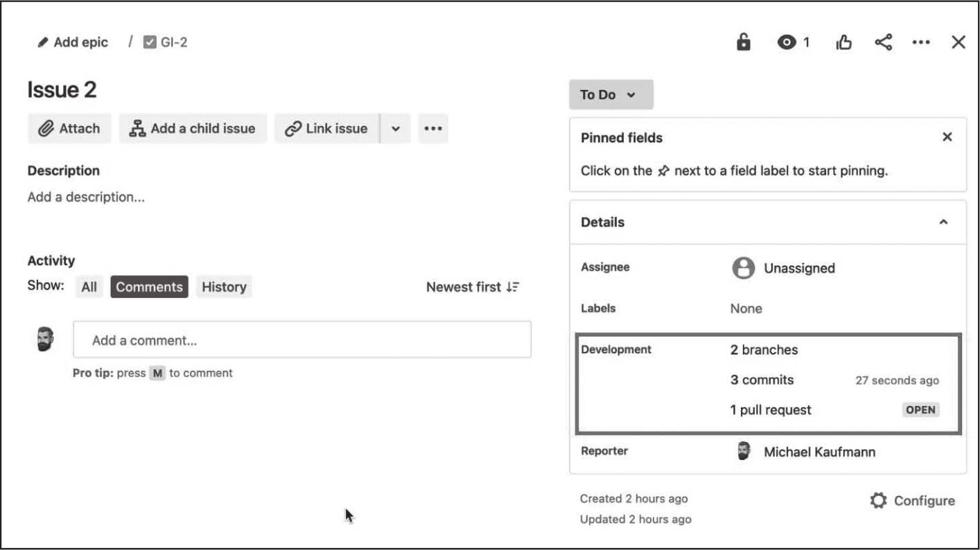Expand the arrow next to Link issue
The image size is (980, 550).
tap(396, 129)
